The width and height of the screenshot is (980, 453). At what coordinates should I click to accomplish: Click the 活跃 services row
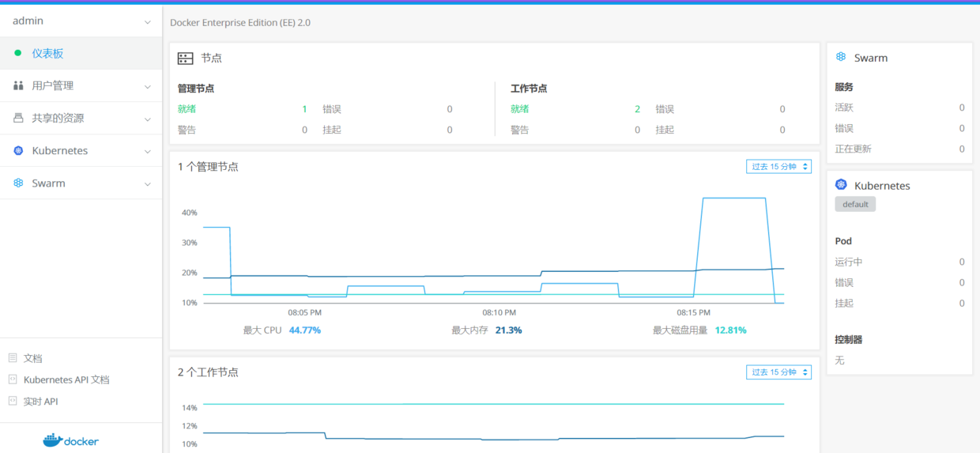[899, 108]
